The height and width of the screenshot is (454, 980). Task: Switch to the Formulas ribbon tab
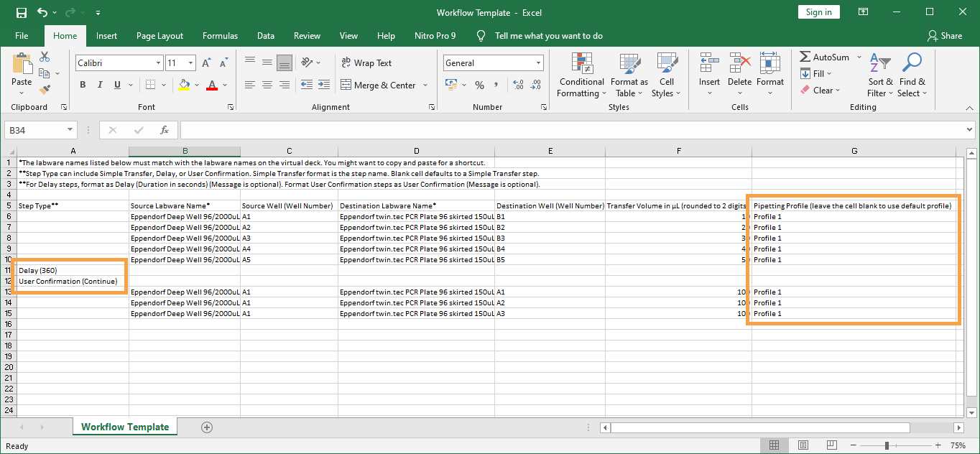tap(220, 36)
